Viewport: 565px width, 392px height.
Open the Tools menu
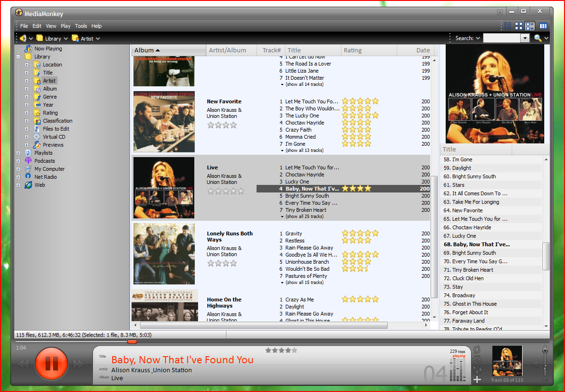coord(81,26)
